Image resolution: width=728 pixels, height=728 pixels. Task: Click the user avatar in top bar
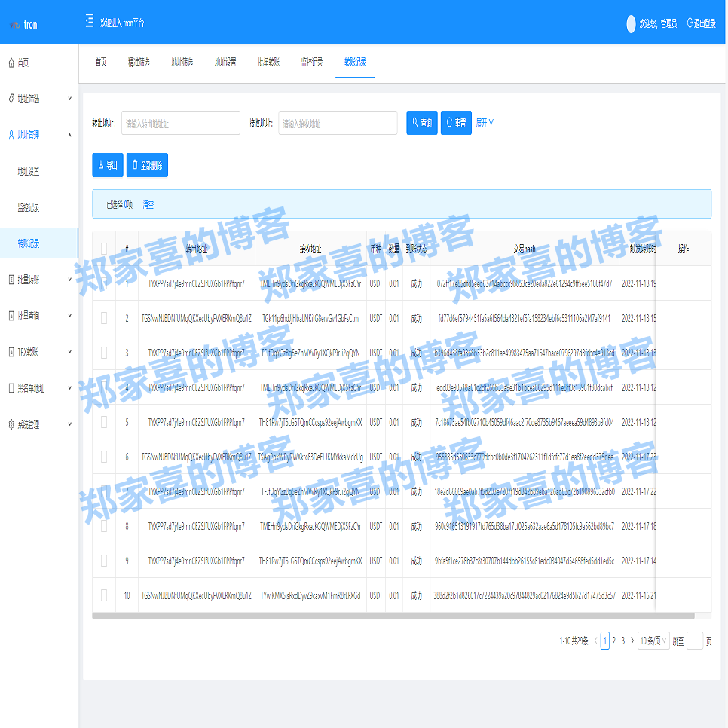(x=631, y=23)
